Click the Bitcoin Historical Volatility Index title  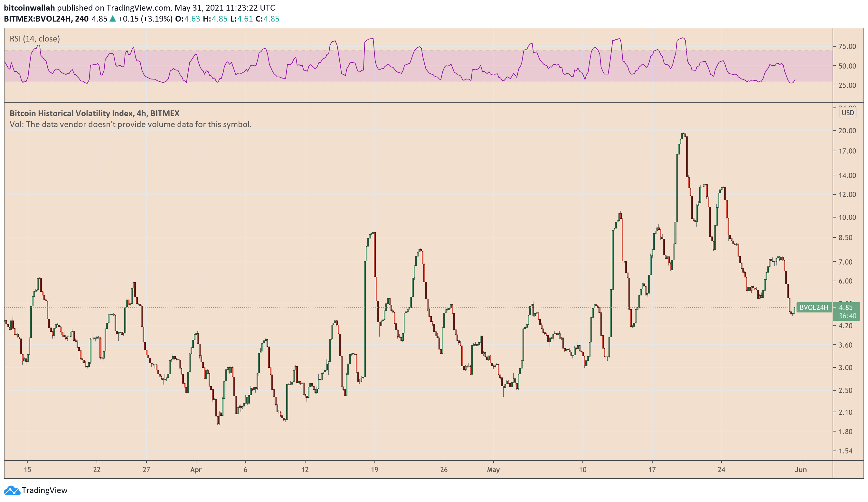[94, 113]
